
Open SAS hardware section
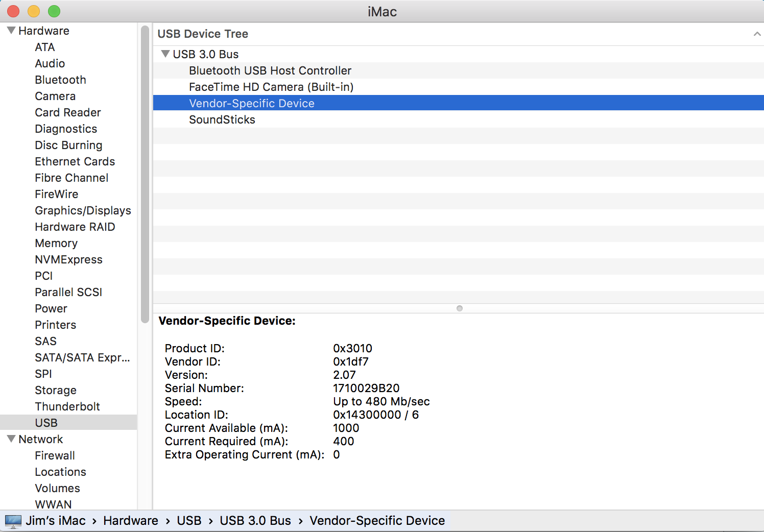[x=45, y=341]
